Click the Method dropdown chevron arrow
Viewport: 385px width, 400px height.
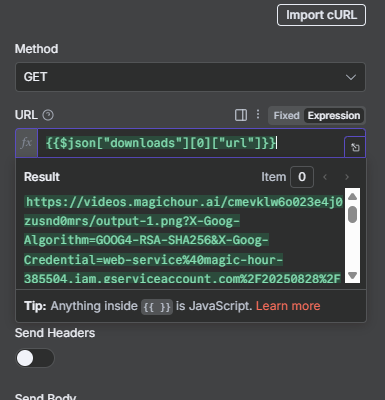[351, 77]
